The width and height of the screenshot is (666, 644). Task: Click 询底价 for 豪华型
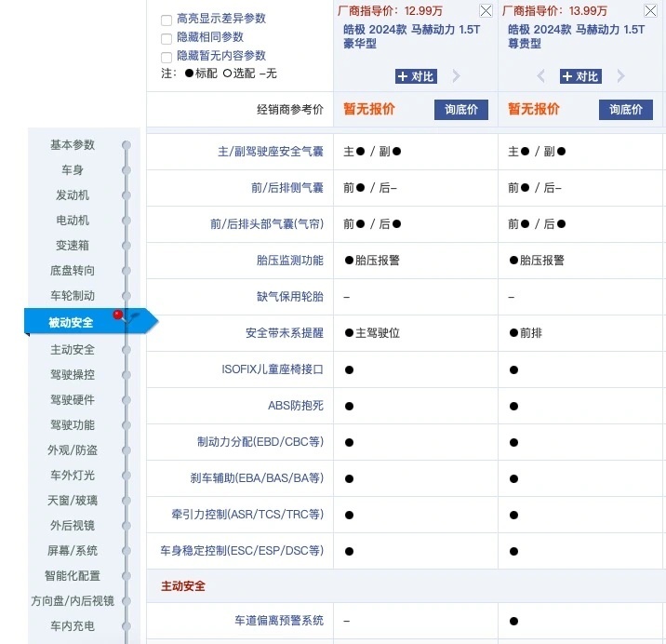(x=460, y=110)
